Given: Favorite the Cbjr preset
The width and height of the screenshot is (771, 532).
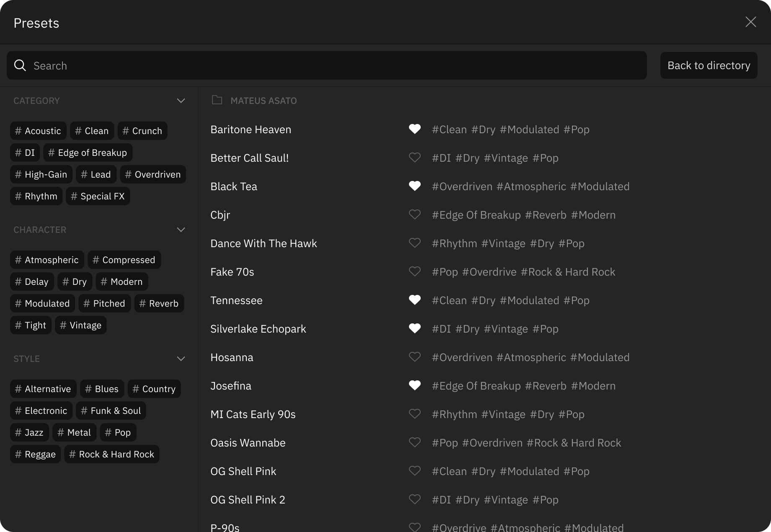Looking at the screenshot, I should [415, 214].
